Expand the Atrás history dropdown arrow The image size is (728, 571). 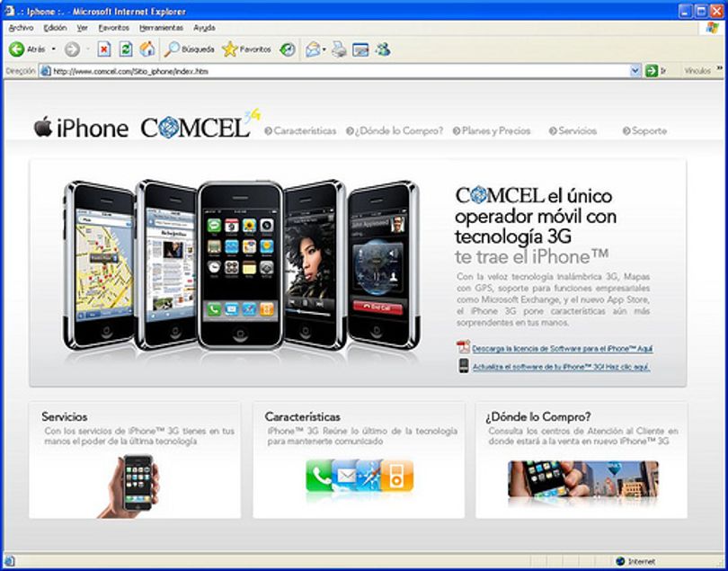click(x=53, y=49)
